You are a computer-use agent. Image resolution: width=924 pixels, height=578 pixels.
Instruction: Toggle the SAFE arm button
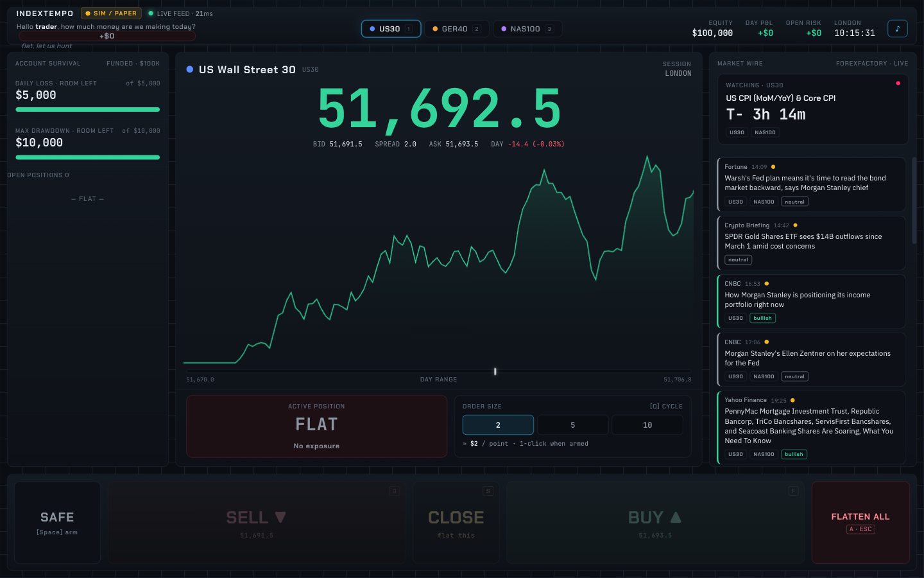coord(57,523)
